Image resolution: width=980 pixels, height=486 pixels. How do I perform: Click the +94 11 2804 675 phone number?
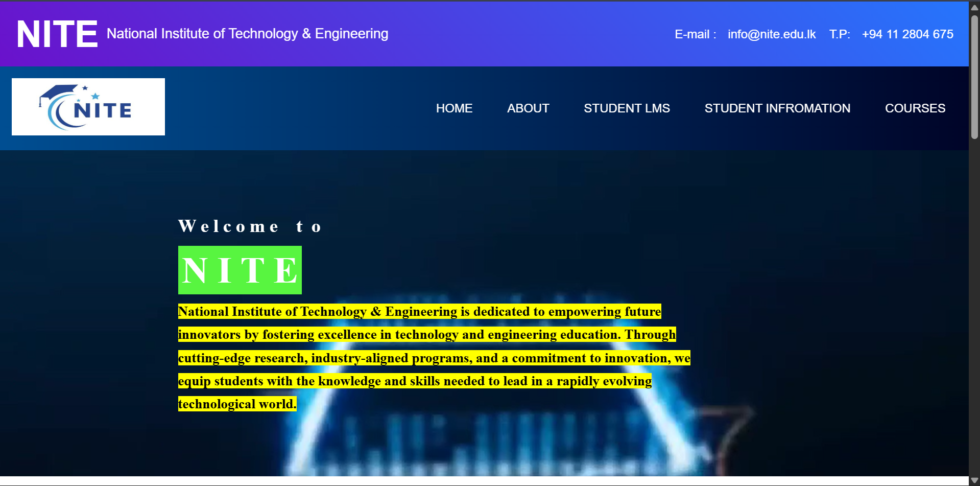pyautogui.click(x=907, y=34)
